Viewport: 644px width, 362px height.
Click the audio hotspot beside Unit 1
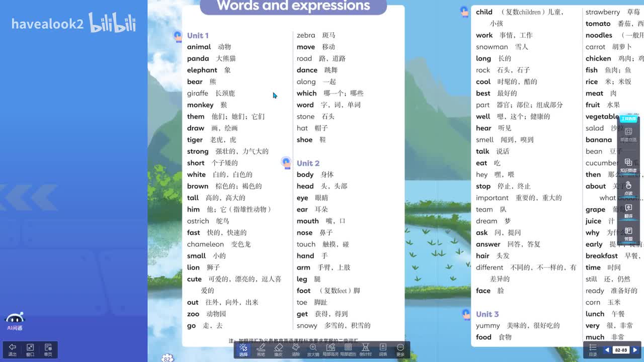(x=178, y=36)
